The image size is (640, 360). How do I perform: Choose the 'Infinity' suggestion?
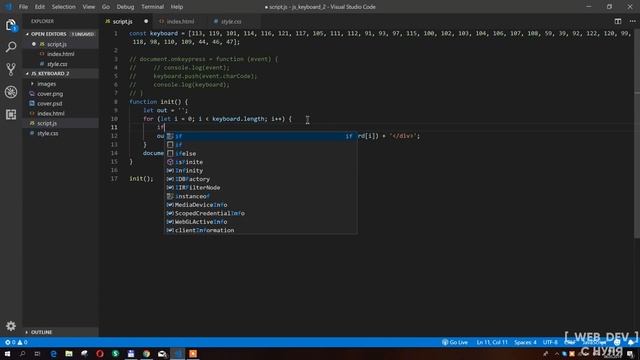261,171
